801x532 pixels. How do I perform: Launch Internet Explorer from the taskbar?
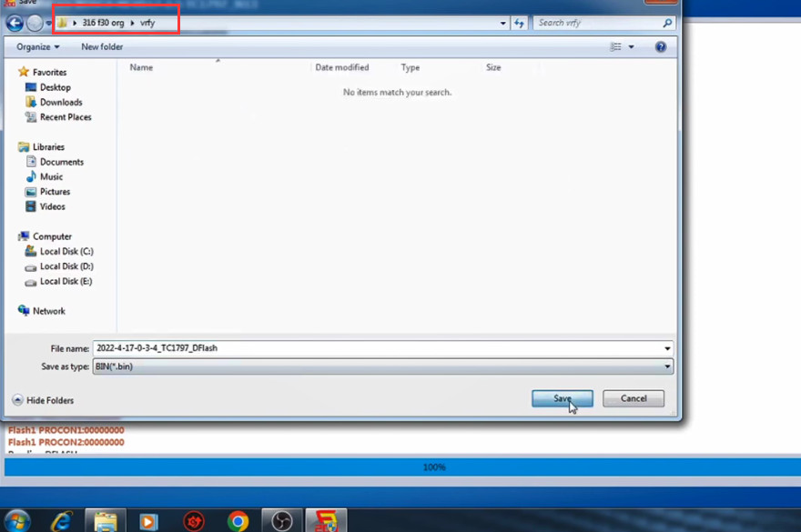62,520
